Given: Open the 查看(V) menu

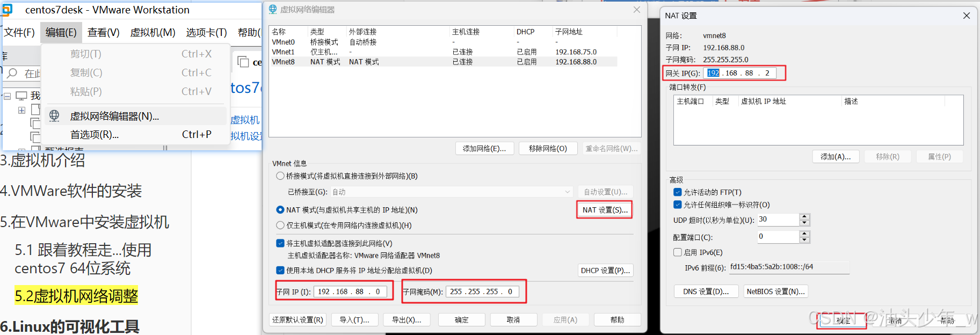Looking at the screenshot, I should pyautogui.click(x=104, y=33).
